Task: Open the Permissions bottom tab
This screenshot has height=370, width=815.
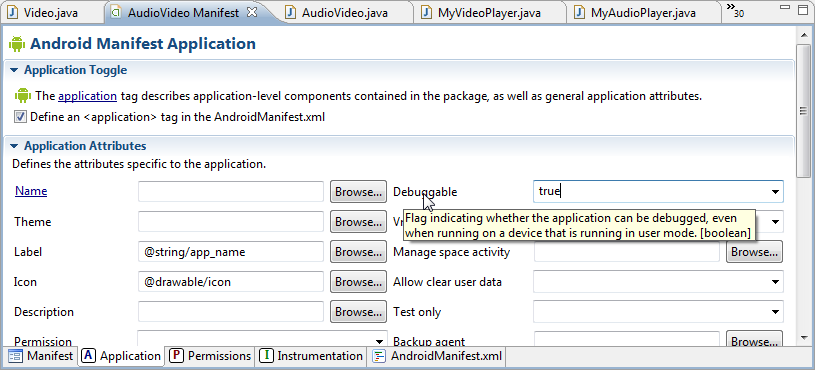Action: click(211, 356)
